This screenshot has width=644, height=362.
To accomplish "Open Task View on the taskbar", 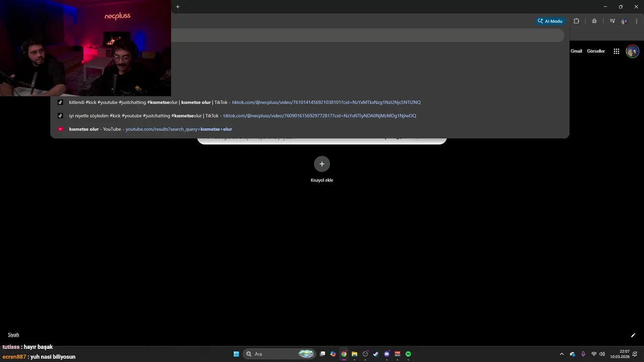I will (x=323, y=354).
